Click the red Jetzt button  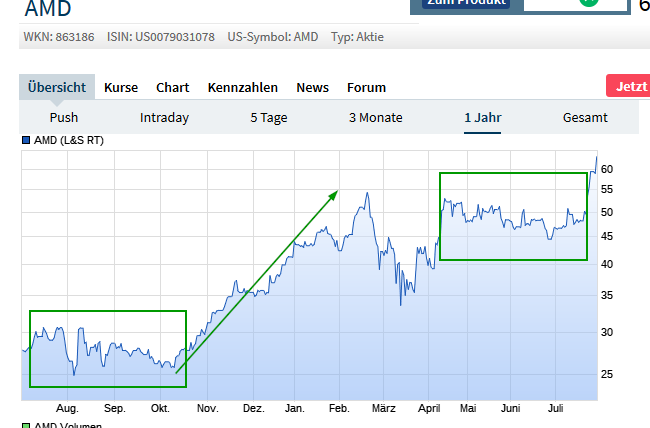click(628, 86)
